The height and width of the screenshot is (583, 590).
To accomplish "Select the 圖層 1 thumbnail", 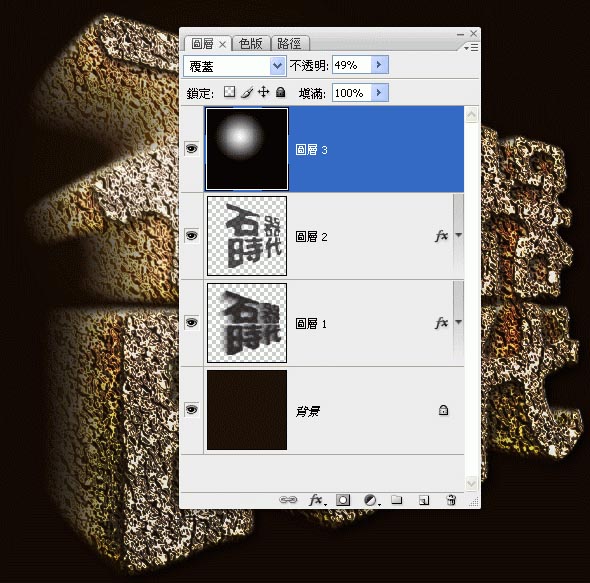I will [247, 323].
